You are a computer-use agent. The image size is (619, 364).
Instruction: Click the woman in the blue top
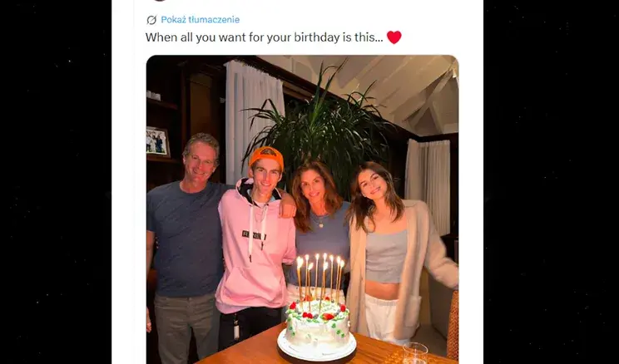[318, 221]
